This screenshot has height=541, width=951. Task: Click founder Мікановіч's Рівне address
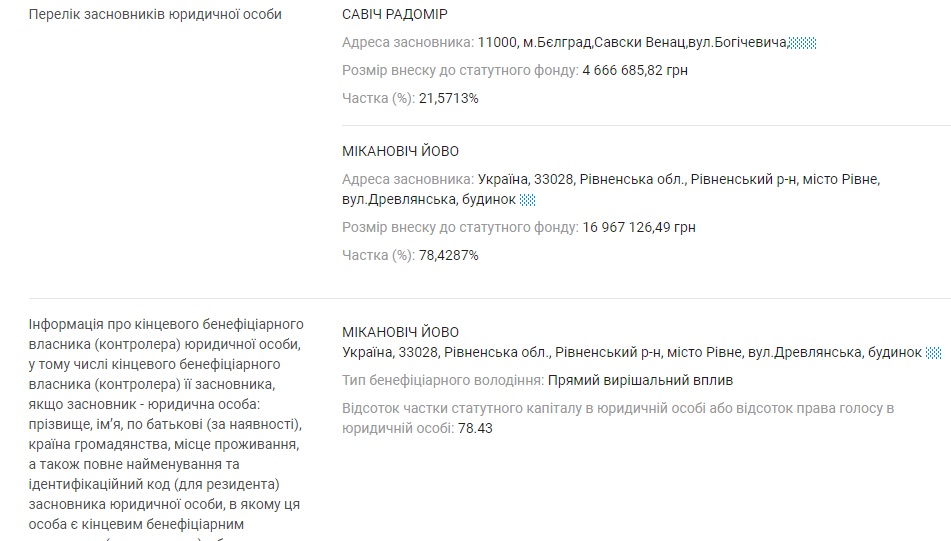point(611,189)
